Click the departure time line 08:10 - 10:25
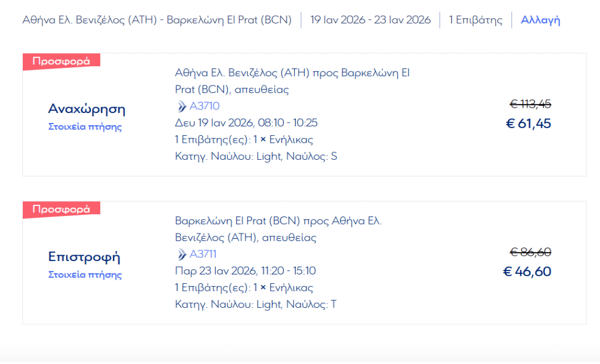 (x=246, y=123)
